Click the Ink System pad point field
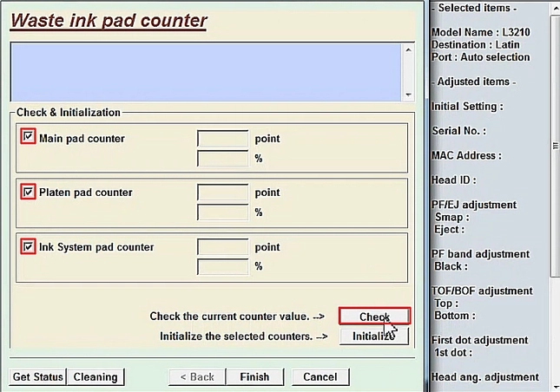The image size is (560, 392). tap(222, 247)
